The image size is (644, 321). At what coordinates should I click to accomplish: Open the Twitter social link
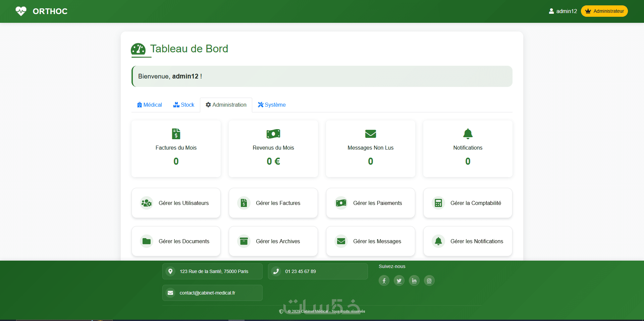tap(399, 280)
